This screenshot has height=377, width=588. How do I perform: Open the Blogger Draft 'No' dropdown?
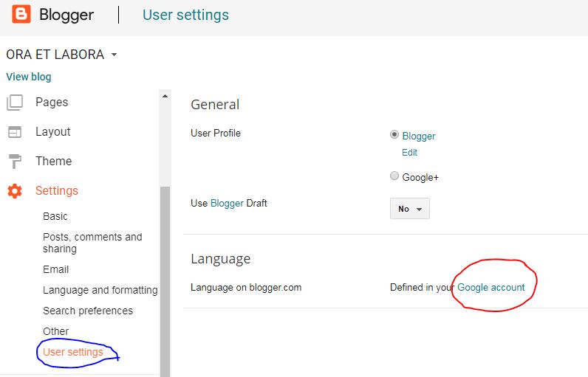(409, 209)
